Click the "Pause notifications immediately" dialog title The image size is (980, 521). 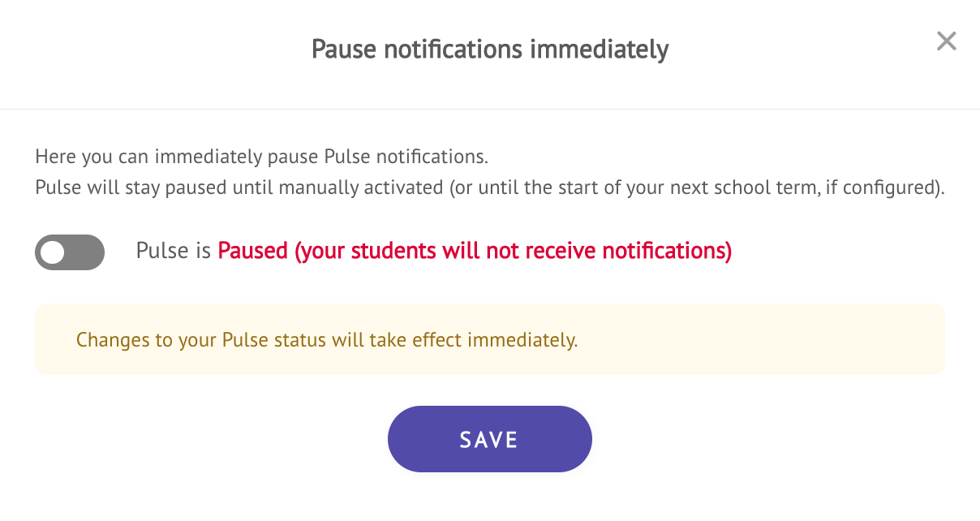tap(490, 50)
